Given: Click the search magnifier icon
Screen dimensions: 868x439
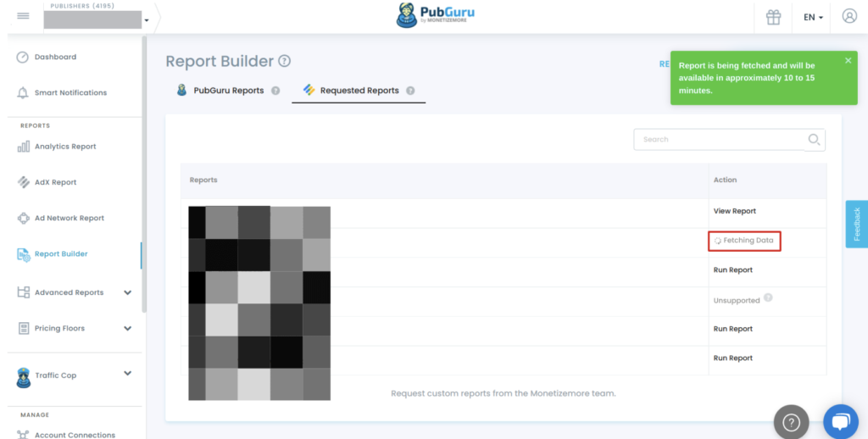Looking at the screenshot, I should pyautogui.click(x=814, y=140).
